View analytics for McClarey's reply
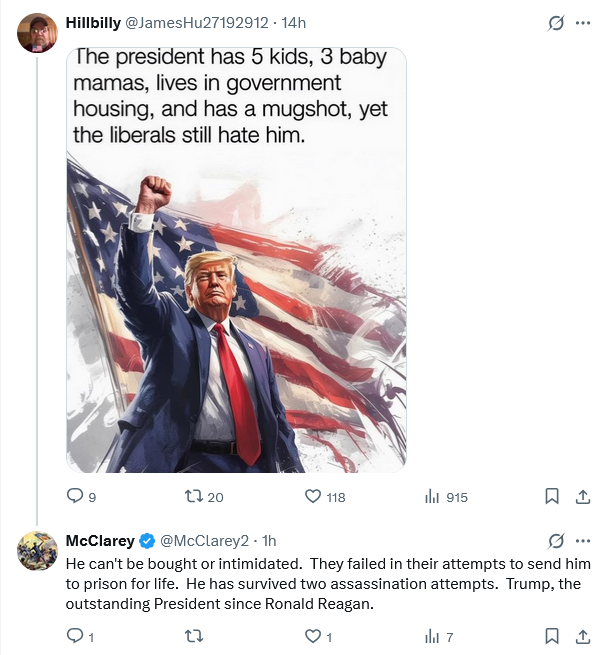This screenshot has width=608, height=655. tap(433, 635)
